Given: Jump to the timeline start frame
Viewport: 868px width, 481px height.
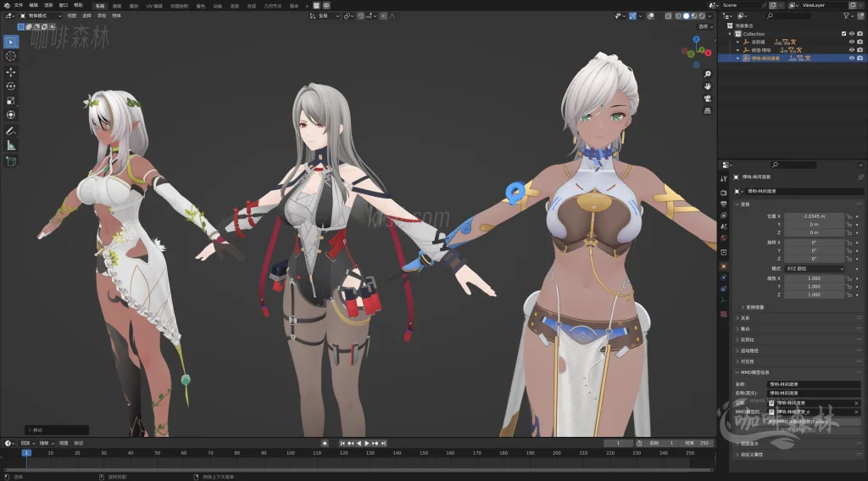Looking at the screenshot, I should click(x=342, y=444).
